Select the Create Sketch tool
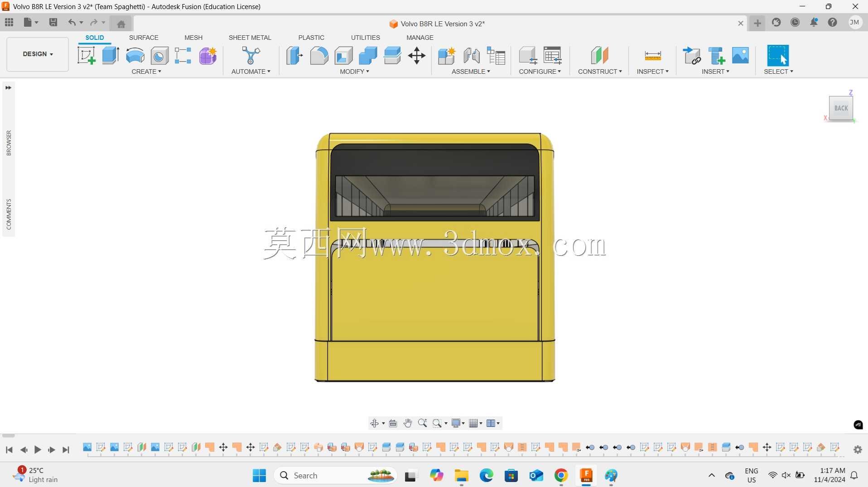Image resolution: width=868 pixels, height=487 pixels. pyautogui.click(x=87, y=56)
